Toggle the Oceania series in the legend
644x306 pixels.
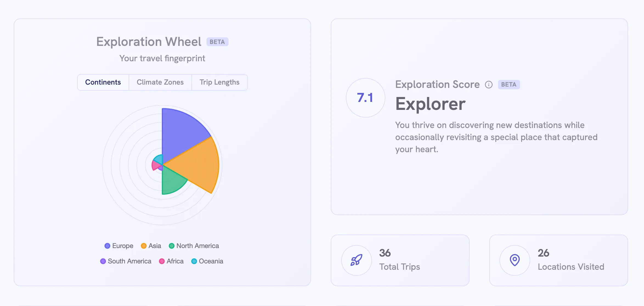tap(207, 261)
